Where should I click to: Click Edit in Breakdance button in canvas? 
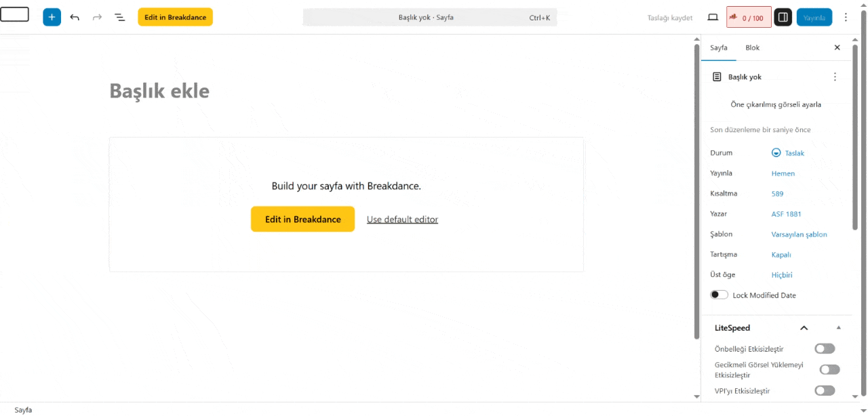[x=302, y=219]
